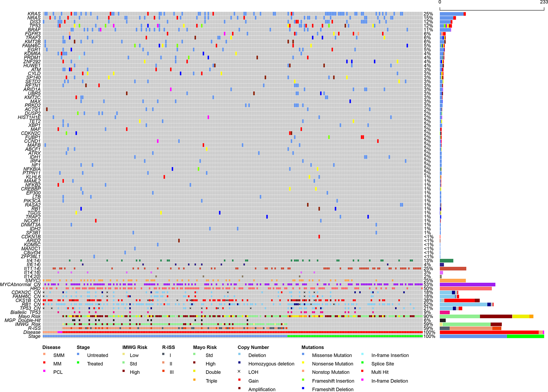Select the R-ISS III legend swatch
548x392 pixels.
click(163, 371)
